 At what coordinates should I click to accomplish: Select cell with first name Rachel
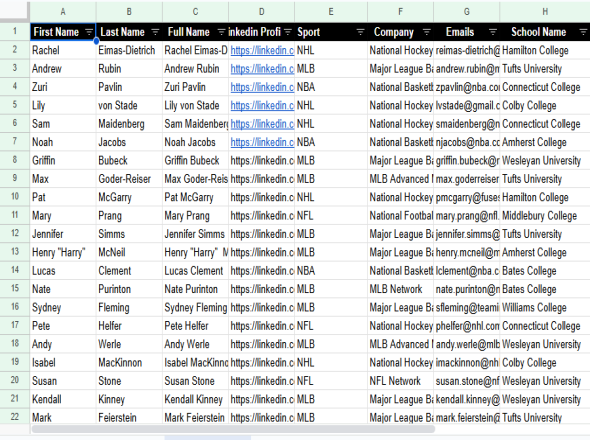63,50
